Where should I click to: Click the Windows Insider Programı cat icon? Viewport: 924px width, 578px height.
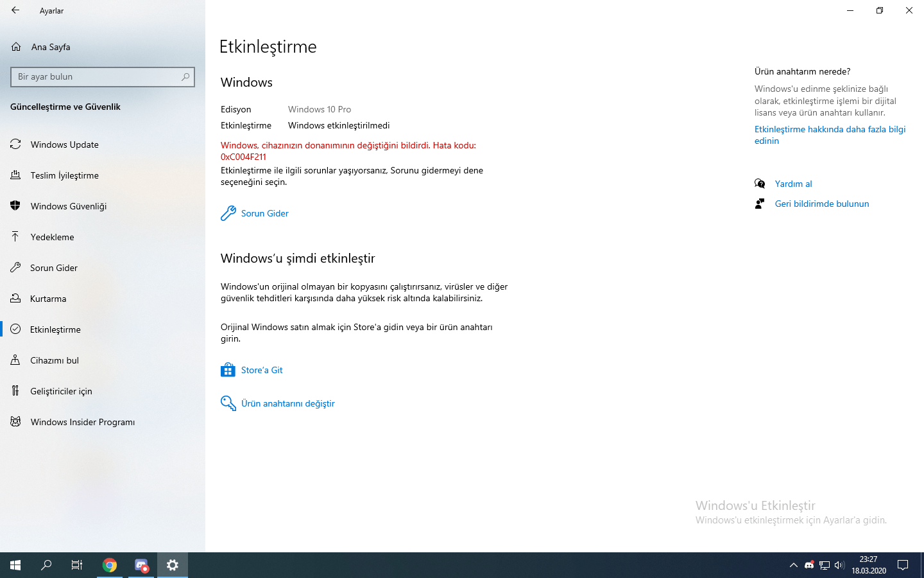tap(15, 422)
